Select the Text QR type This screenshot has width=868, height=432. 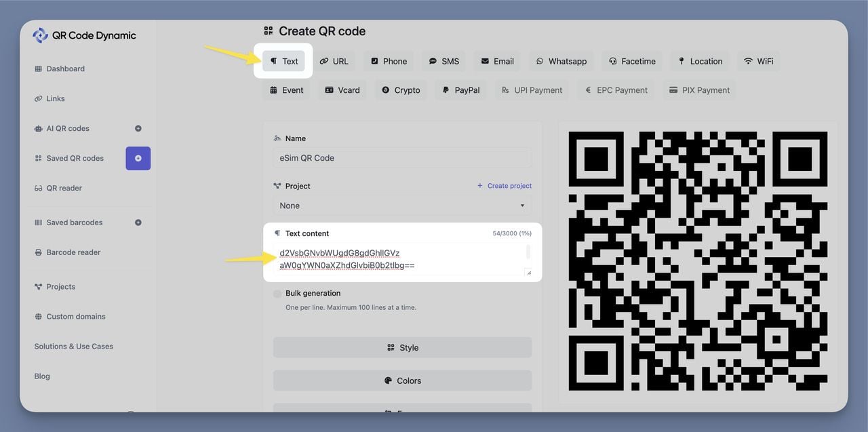(x=284, y=61)
